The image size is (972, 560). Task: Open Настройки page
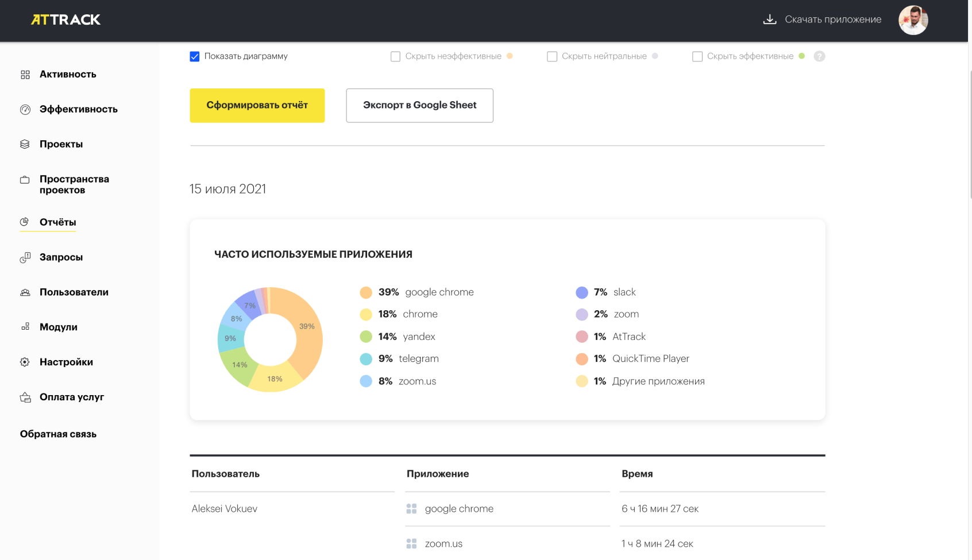66,362
